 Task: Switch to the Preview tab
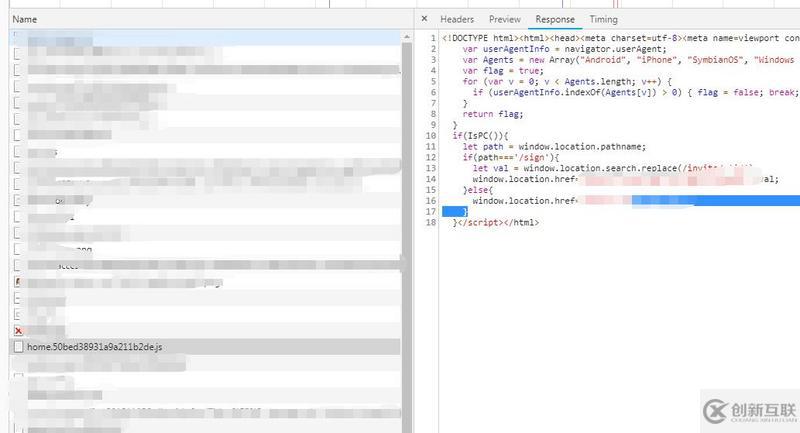(x=505, y=19)
